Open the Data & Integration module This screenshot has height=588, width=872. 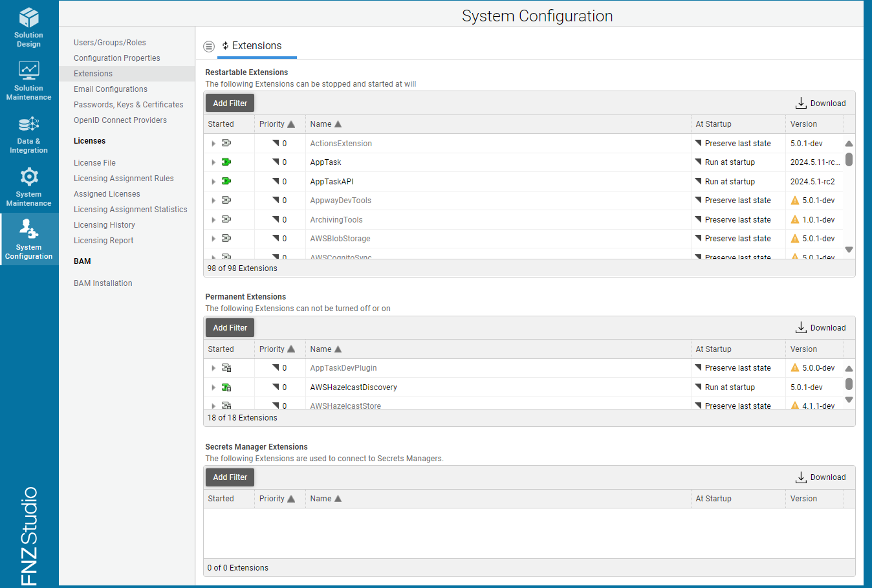[x=29, y=134]
